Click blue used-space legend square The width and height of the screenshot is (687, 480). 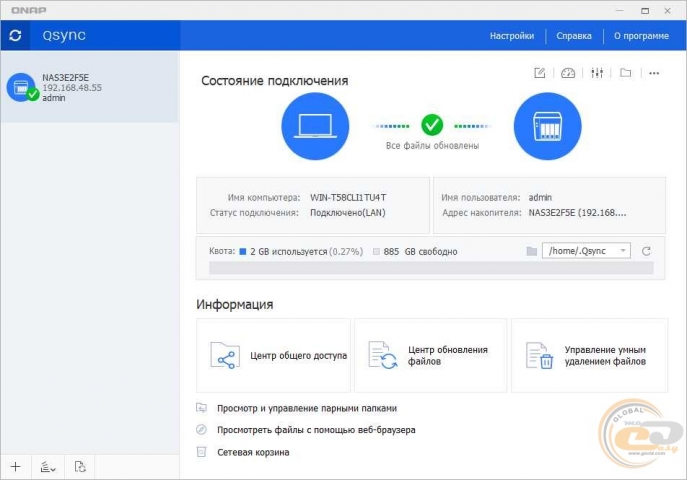(x=243, y=251)
